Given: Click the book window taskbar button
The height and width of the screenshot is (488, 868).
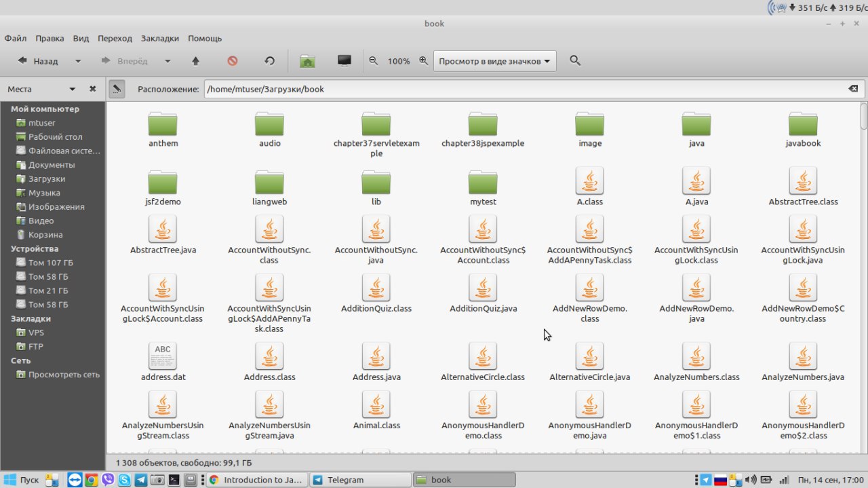Looking at the screenshot, I should (463, 480).
